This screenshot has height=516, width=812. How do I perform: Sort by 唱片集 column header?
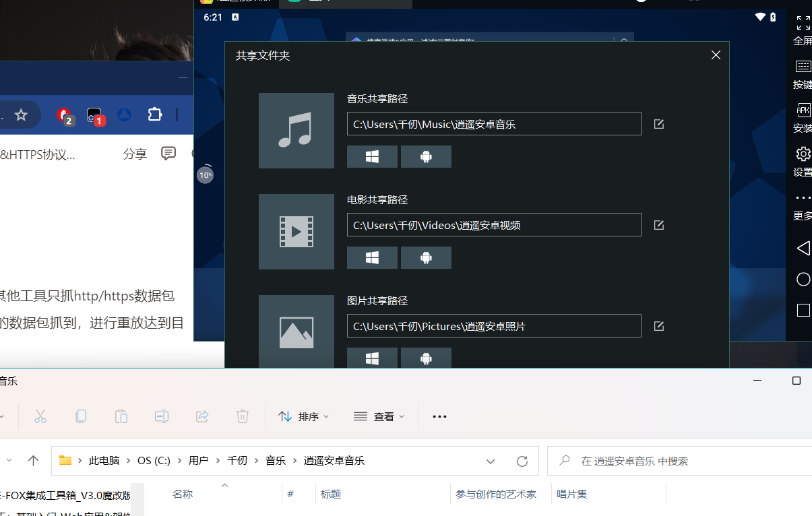coord(572,494)
